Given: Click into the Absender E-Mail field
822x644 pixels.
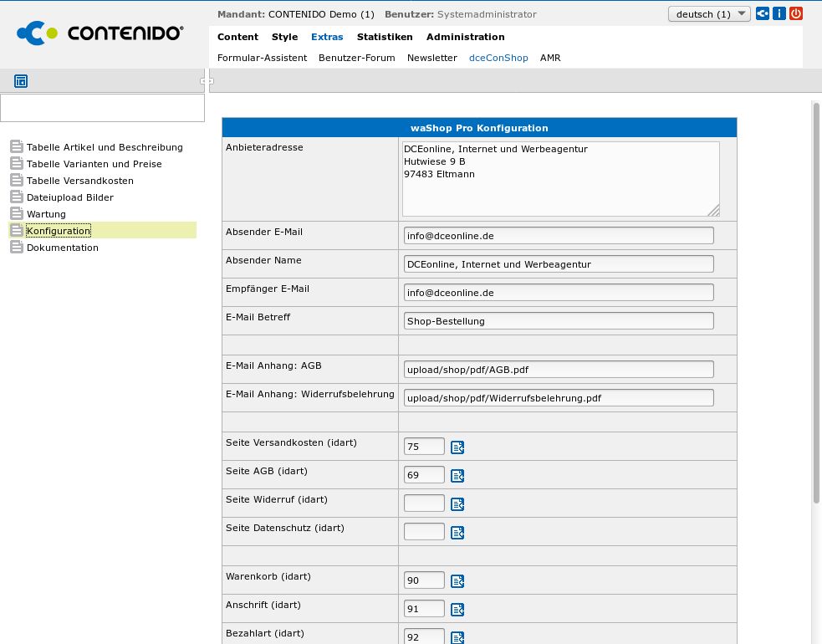Looking at the screenshot, I should [x=558, y=236].
